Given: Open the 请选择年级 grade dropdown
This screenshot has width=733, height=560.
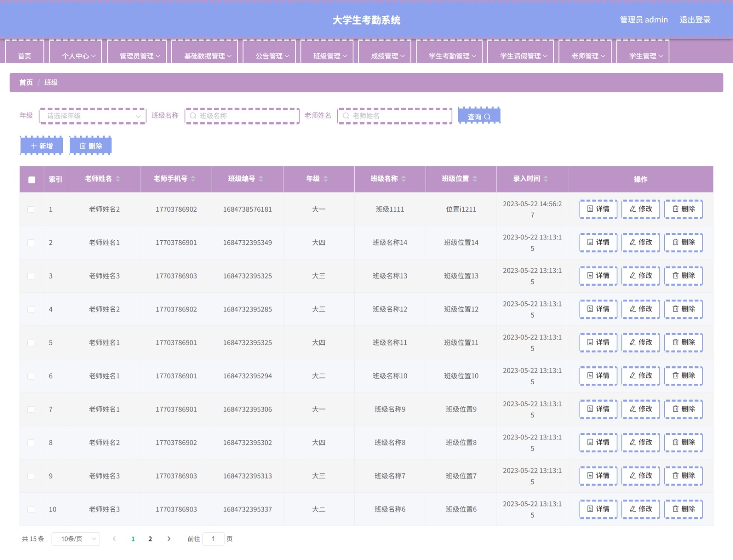Looking at the screenshot, I should tap(93, 116).
